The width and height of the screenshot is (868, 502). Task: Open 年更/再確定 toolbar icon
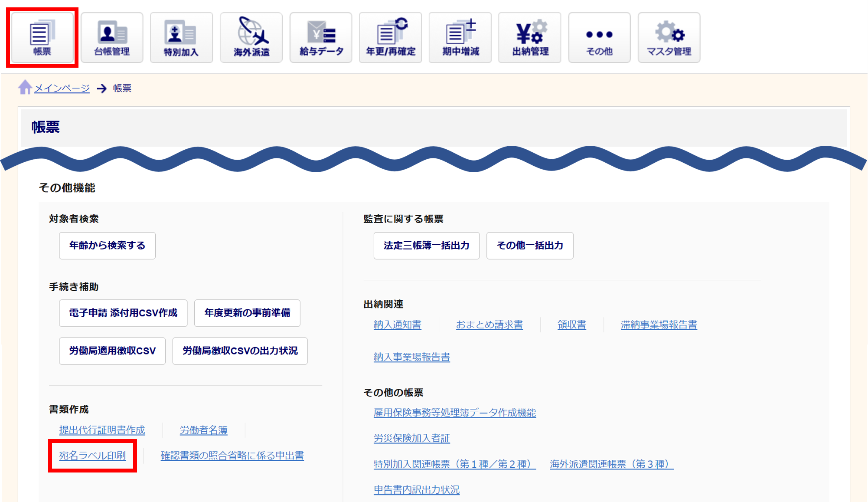pos(390,38)
